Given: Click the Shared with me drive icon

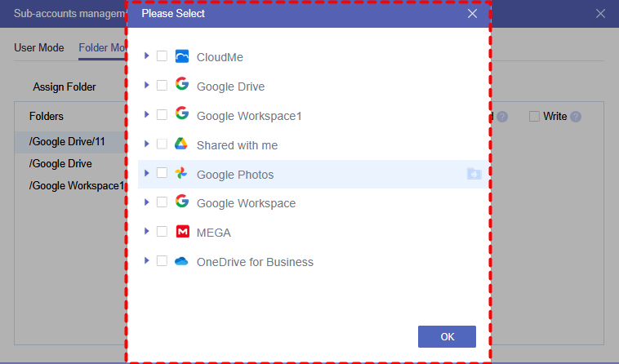Looking at the screenshot, I should [x=182, y=144].
